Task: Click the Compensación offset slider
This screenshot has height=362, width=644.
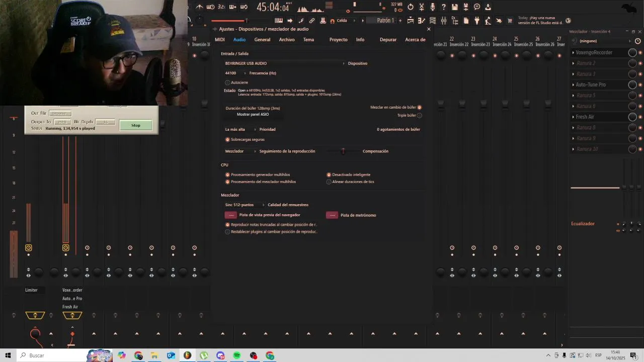Action: 344,151
